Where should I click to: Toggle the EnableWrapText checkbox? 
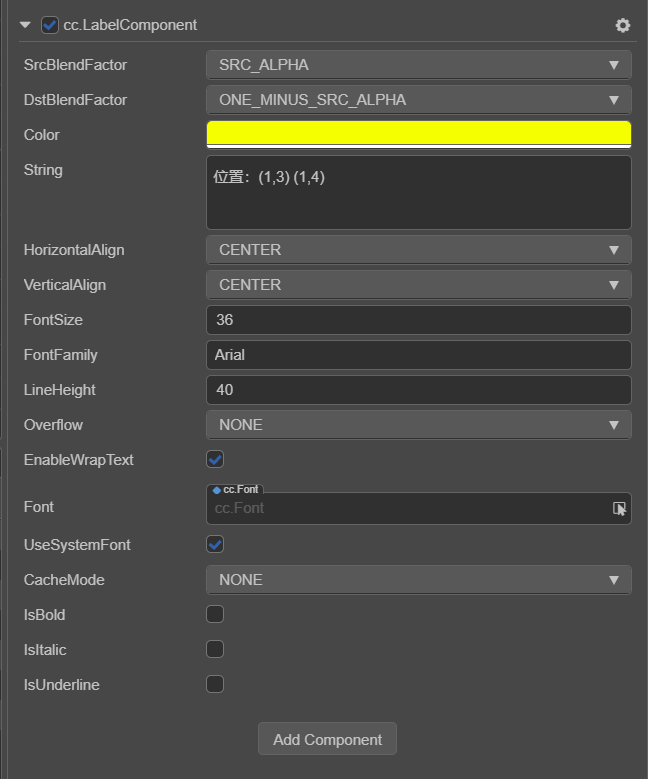click(x=215, y=460)
